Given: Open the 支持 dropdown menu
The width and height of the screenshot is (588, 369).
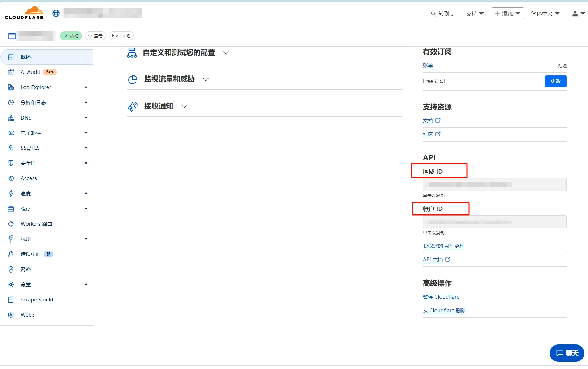Looking at the screenshot, I should pos(475,14).
